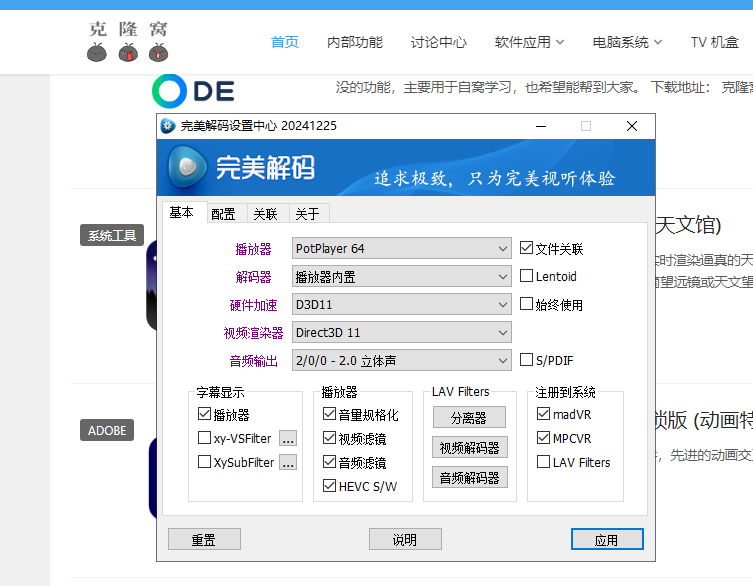Open TV 机盒 in website navigation

(715, 42)
